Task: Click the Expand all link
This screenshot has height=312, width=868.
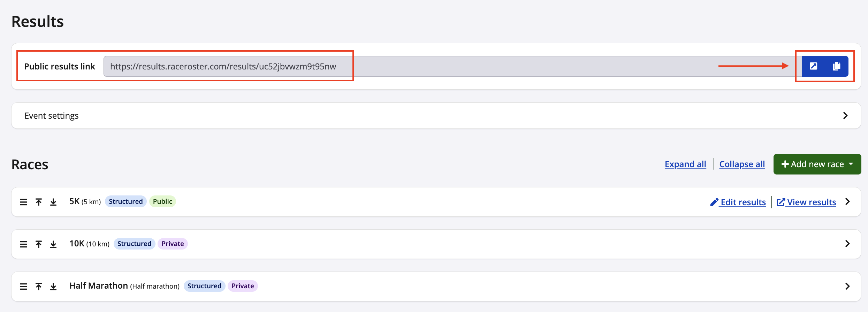Action: click(x=685, y=164)
